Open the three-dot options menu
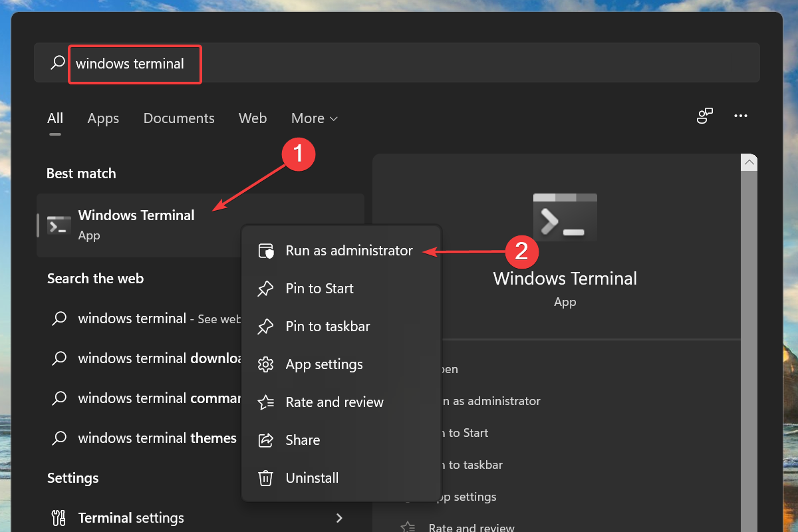798x532 pixels. coord(741,116)
